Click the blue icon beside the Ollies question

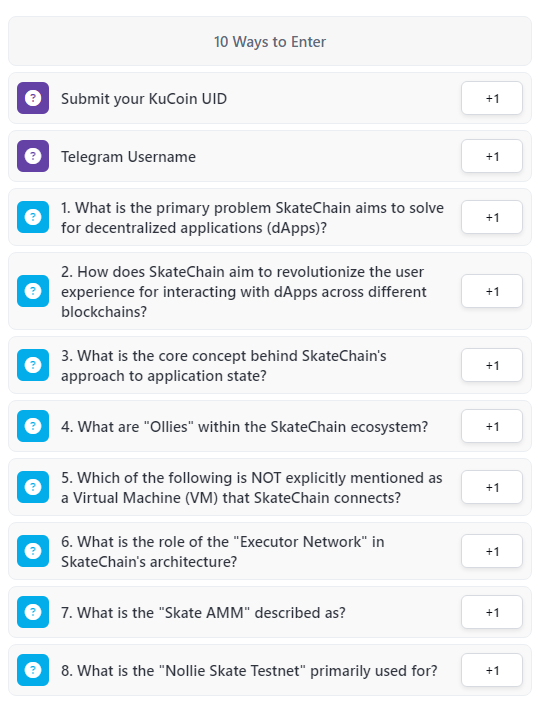(33, 426)
